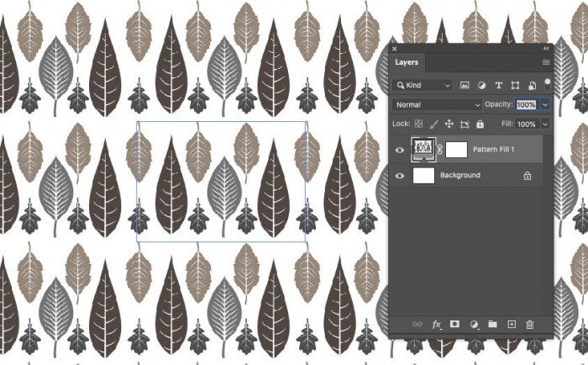Select the Pattern Fill 1 layer mask thumbnail

pos(456,150)
